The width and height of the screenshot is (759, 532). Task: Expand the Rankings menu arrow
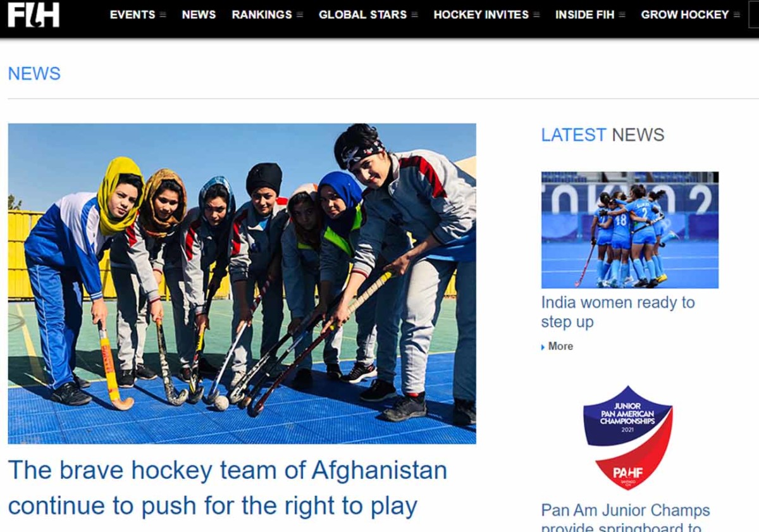(300, 15)
